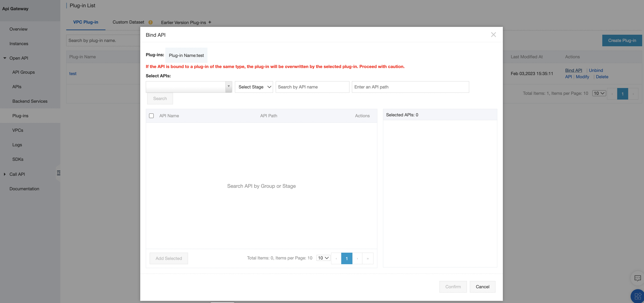Viewport: 644px width, 303px height.
Task: Click plus icon beside Earlier Version Plug-ins
Action: (x=210, y=22)
